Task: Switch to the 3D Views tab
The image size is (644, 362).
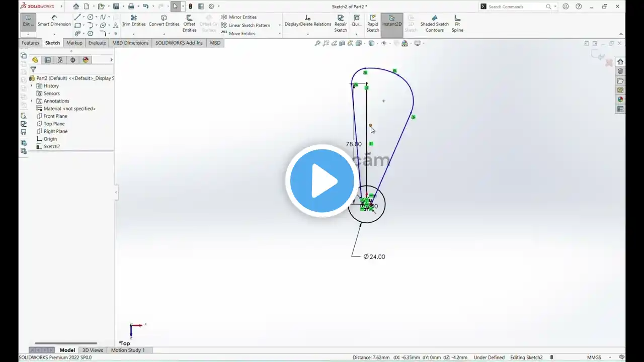Action: point(93,350)
